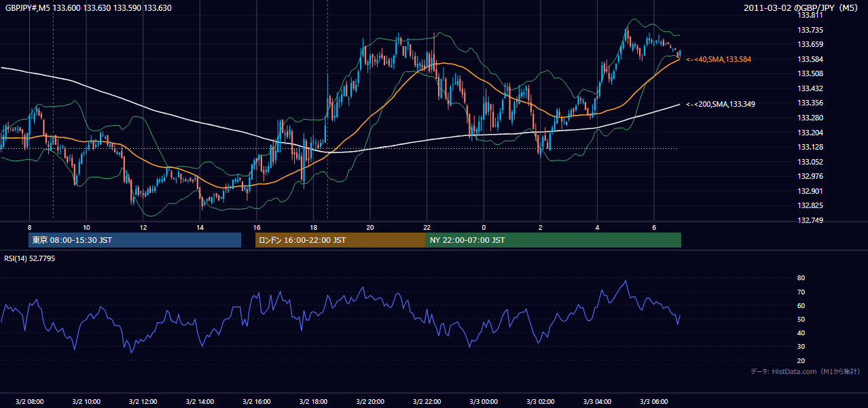
Task: Click bottom time label 3/2 08:00
Action: click(29, 402)
